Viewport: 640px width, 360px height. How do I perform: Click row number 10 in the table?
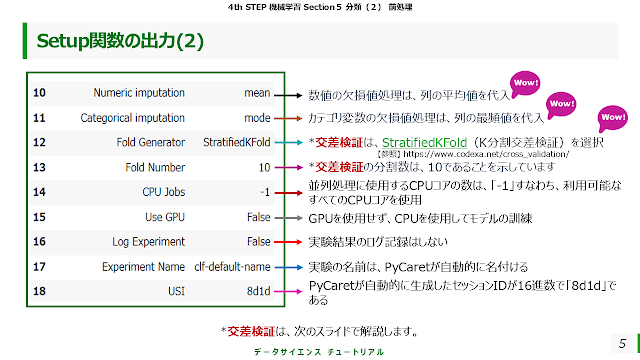(x=39, y=93)
